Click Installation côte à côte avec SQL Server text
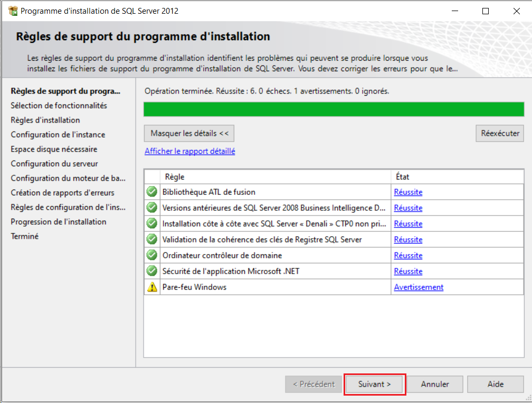The image size is (532, 403). pyautogui.click(x=274, y=224)
